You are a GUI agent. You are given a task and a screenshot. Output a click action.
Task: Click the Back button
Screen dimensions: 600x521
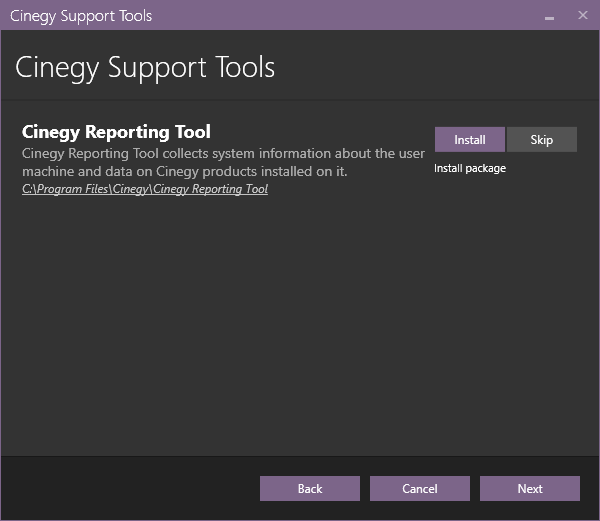coord(310,488)
